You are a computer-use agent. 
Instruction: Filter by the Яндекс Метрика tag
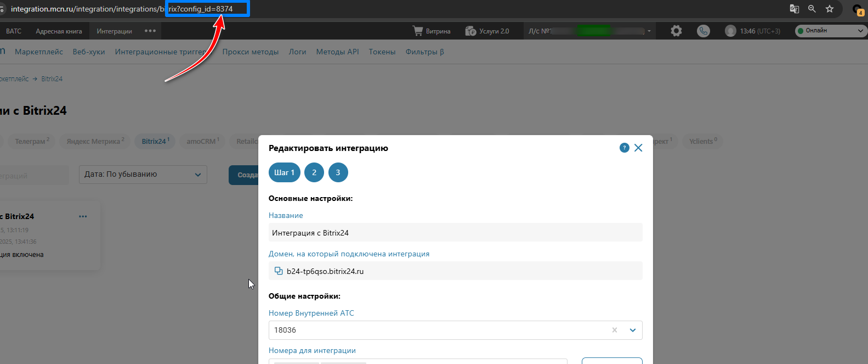[x=95, y=141]
